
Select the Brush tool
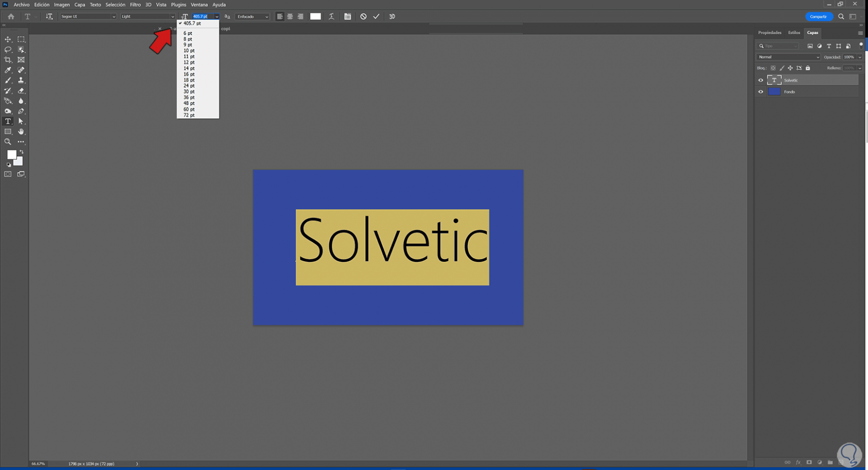tap(8, 80)
